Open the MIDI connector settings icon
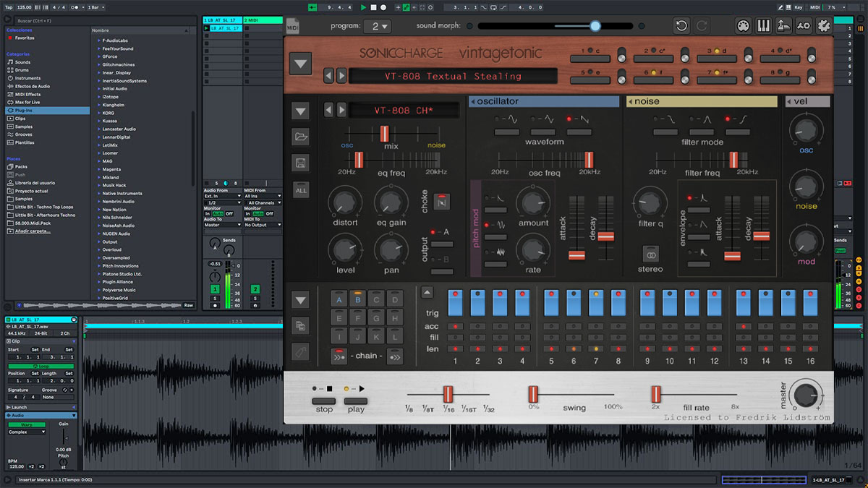Image resolution: width=868 pixels, height=488 pixels. pos(743,26)
